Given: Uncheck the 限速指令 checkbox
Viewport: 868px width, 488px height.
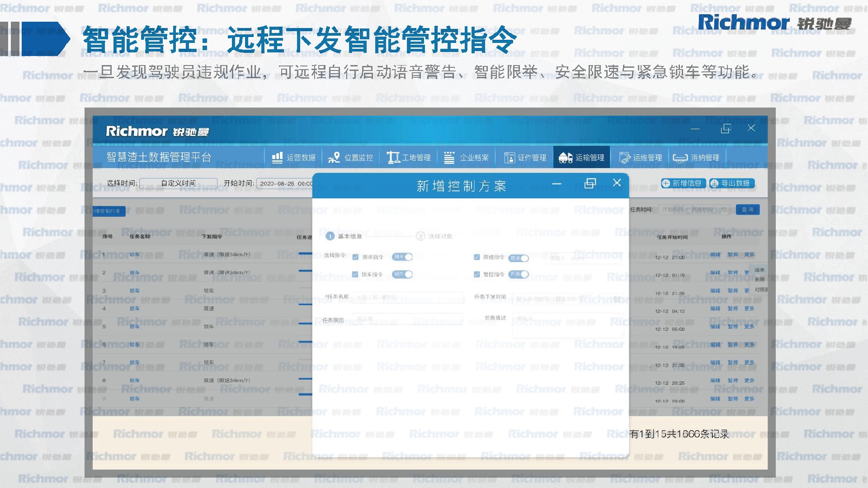Looking at the screenshot, I should [x=476, y=257].
